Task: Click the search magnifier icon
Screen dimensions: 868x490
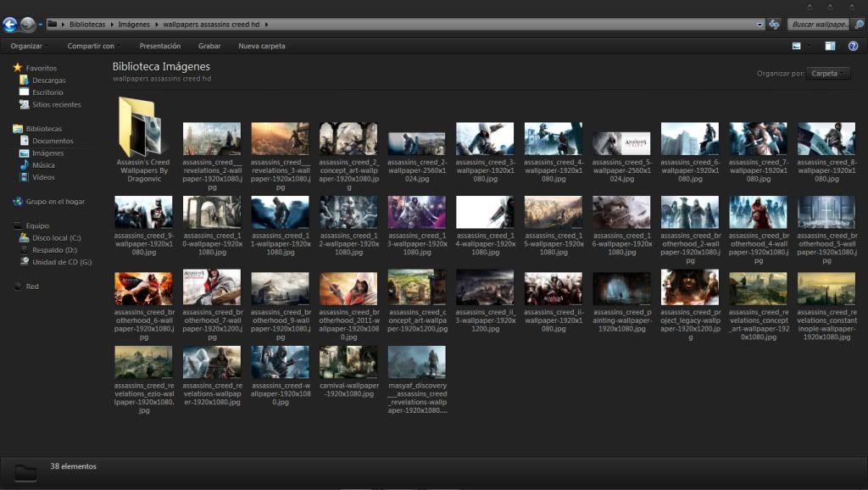Action: click(859, 25)
